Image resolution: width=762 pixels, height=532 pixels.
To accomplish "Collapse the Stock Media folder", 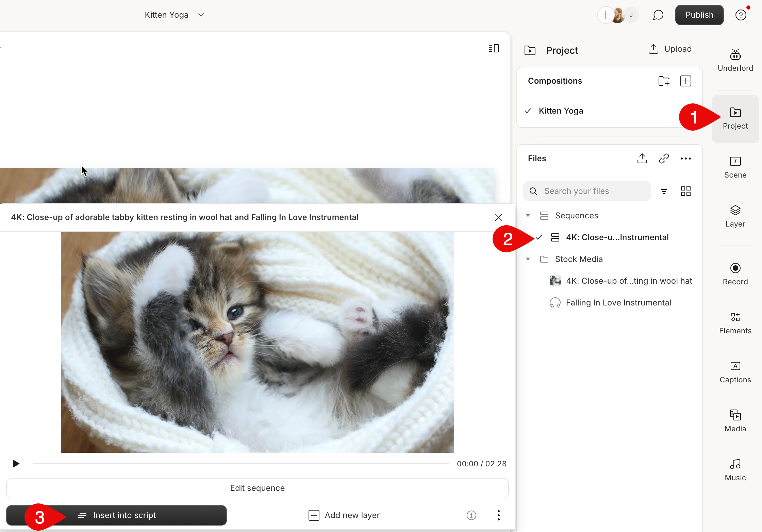I will pos(528,259).
